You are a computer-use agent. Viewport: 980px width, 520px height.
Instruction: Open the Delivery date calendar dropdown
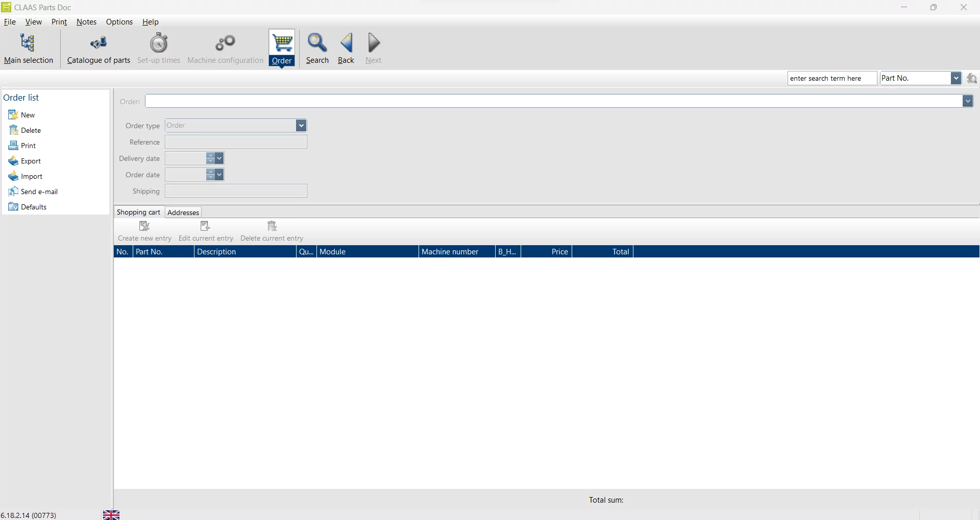pos(219,158)
